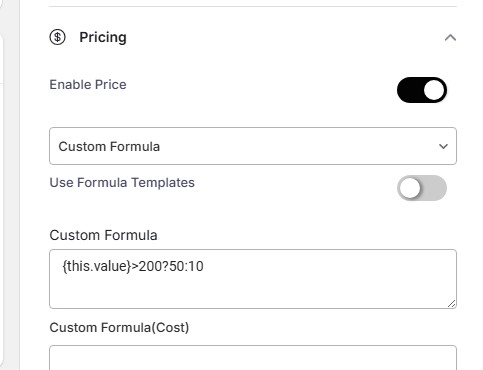483x370 pixels.
Task: Collapse the Pricing section with the chevron
Action: [x=450, y=37]
